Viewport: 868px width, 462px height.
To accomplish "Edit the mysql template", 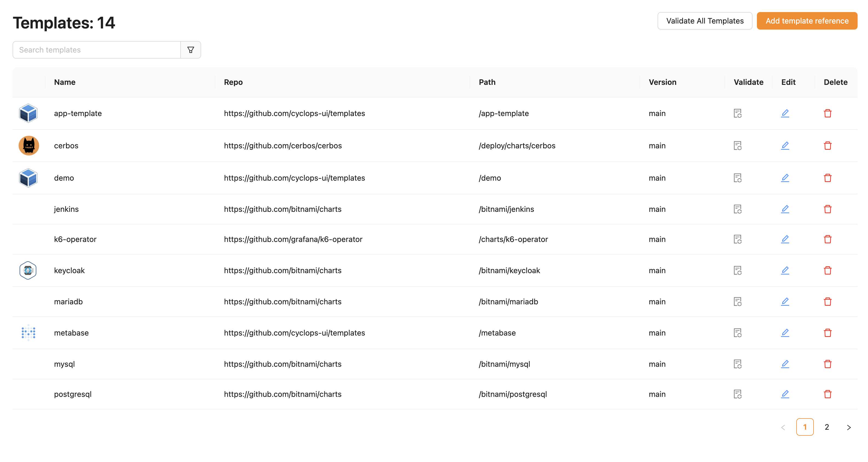I will [x=785, y=364].
